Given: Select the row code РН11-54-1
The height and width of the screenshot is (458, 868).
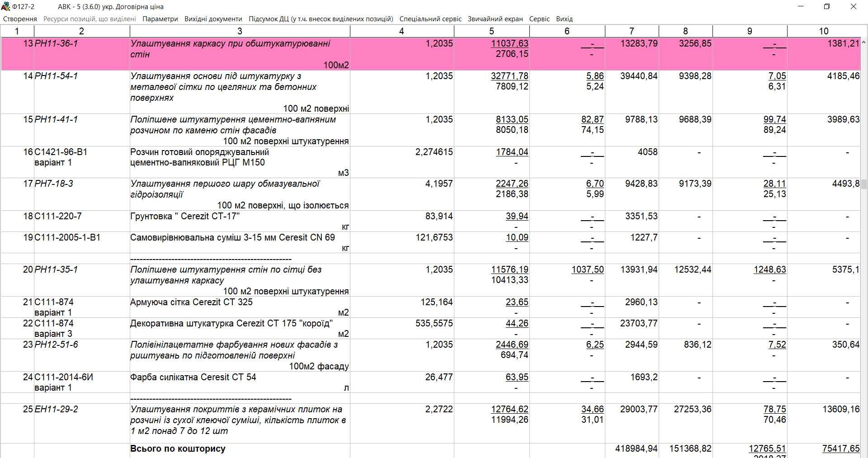Looking at the screenshot, I should [x=56, y=76].
